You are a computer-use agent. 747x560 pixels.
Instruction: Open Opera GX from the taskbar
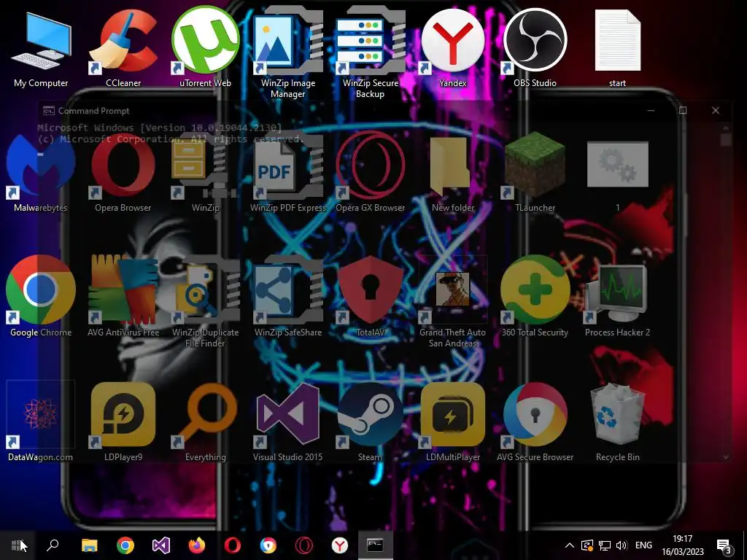point(304,545)
